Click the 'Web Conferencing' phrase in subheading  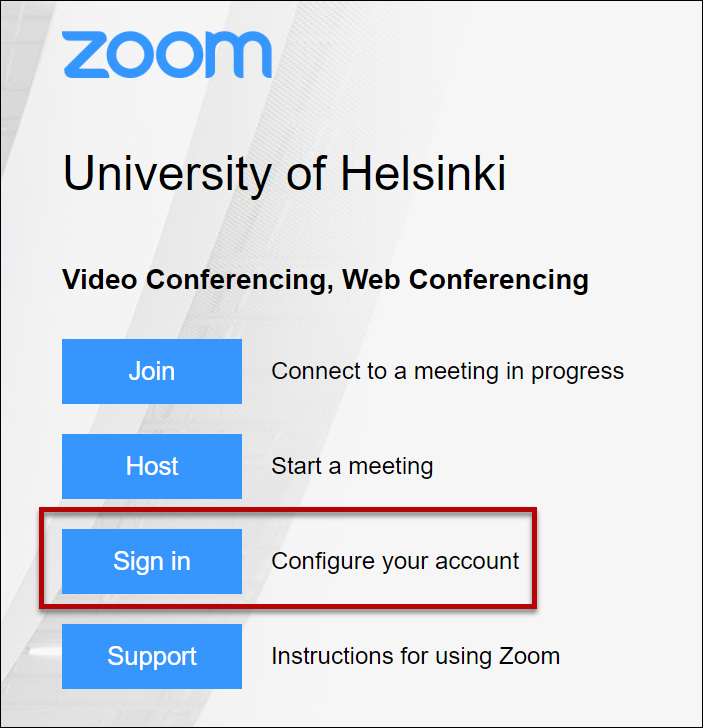466,280
